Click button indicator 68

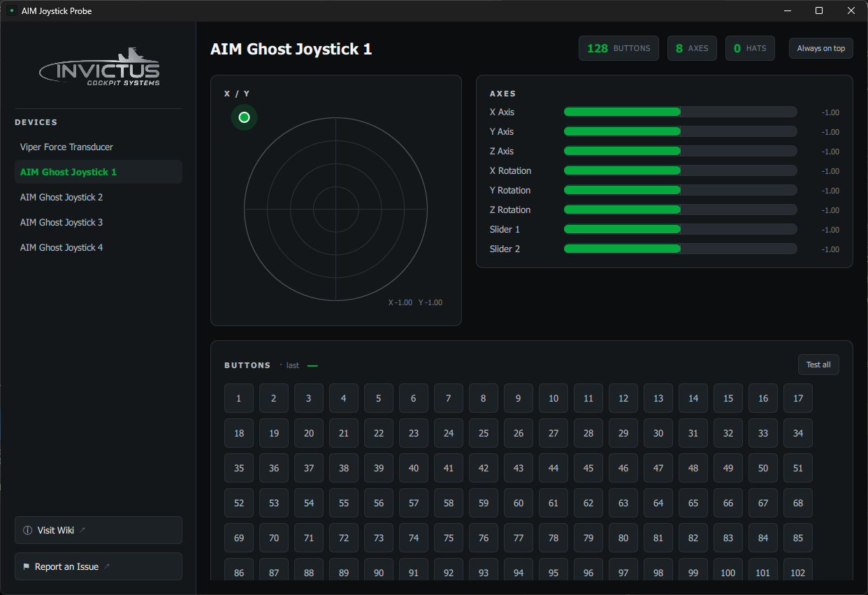[798, 503]
